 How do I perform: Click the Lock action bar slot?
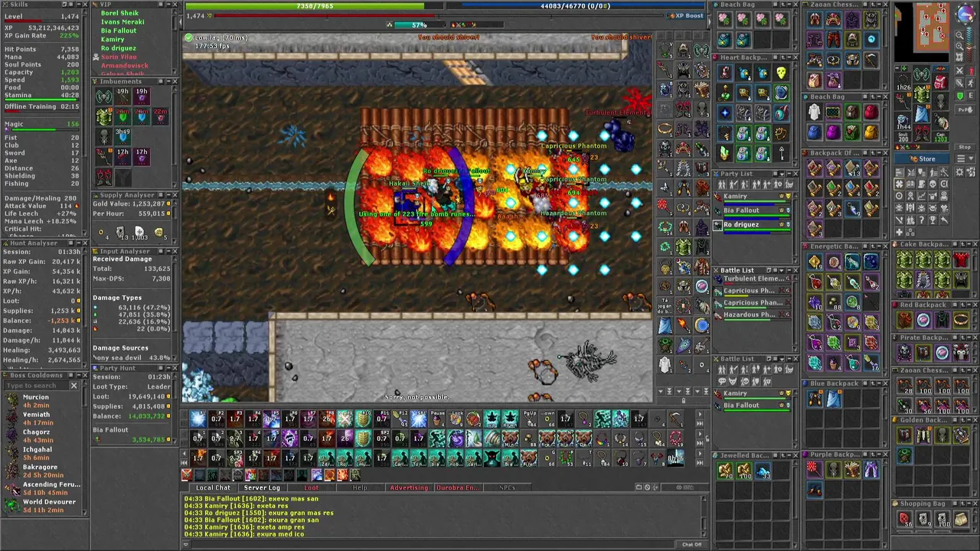click(x=456, y=419)
